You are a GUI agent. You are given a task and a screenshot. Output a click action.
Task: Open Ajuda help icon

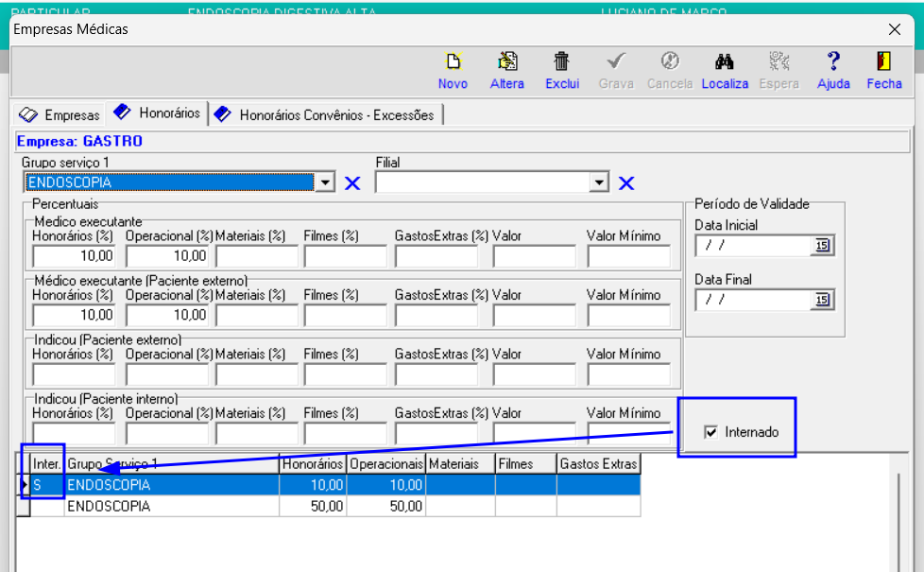[833, 61]
